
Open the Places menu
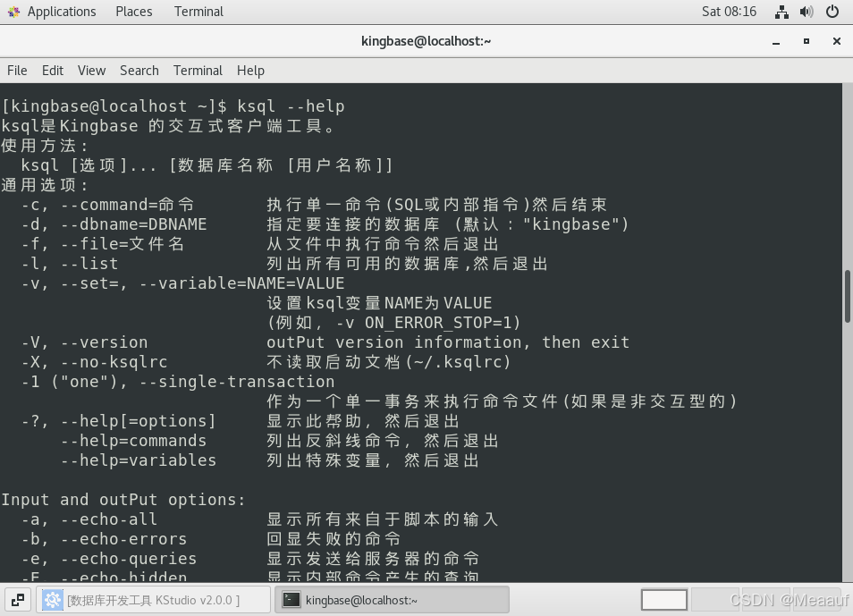[x=134, y=12]
